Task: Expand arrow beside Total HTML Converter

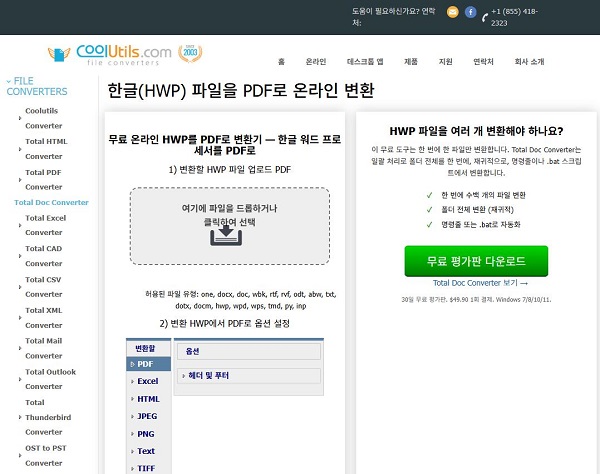Action: click(20, 149)
